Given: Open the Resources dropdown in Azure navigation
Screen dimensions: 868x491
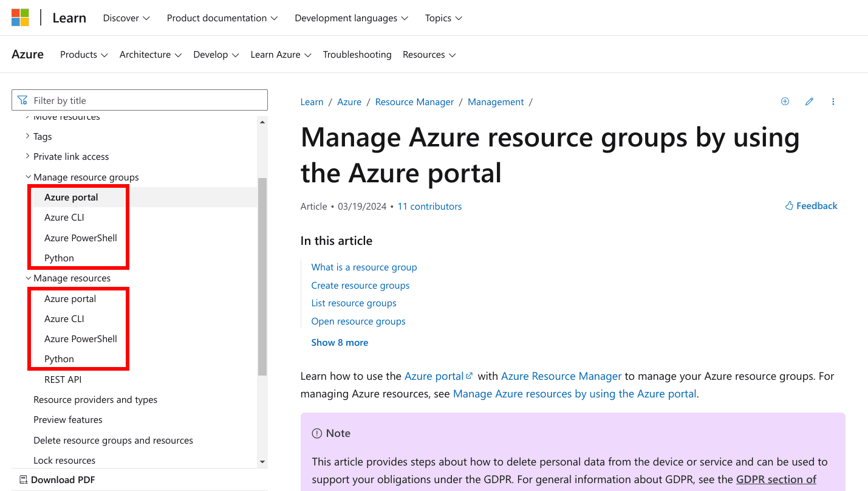Looking at the screenshot, I should [x=429, y=55].
